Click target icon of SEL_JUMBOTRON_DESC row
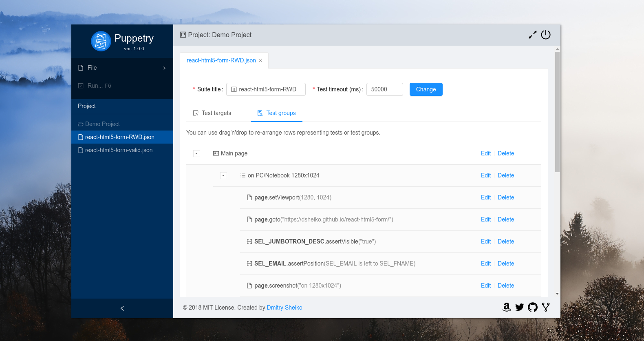 [249, 241]
